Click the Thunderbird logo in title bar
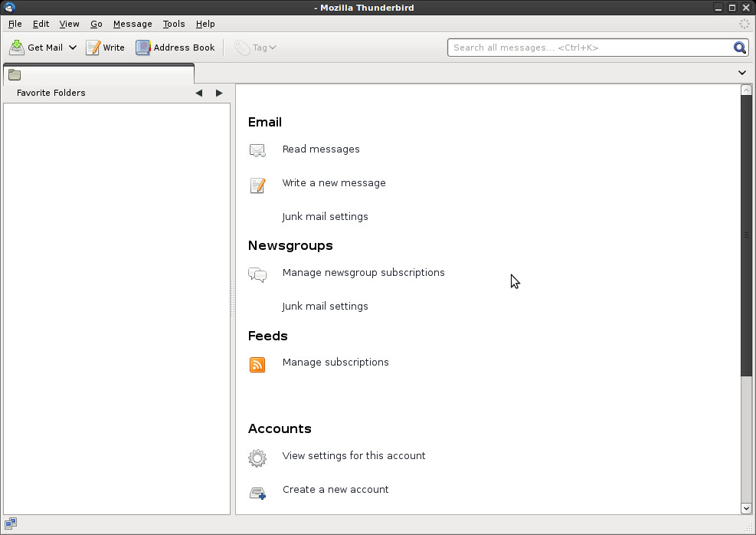756x535 pixels. click(x=9, y=7)
